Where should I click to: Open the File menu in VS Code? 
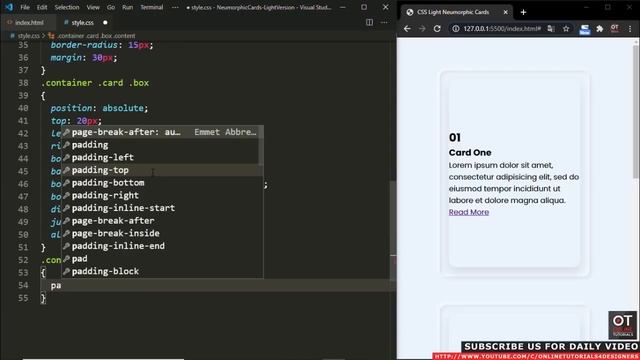tap(25, 7)
